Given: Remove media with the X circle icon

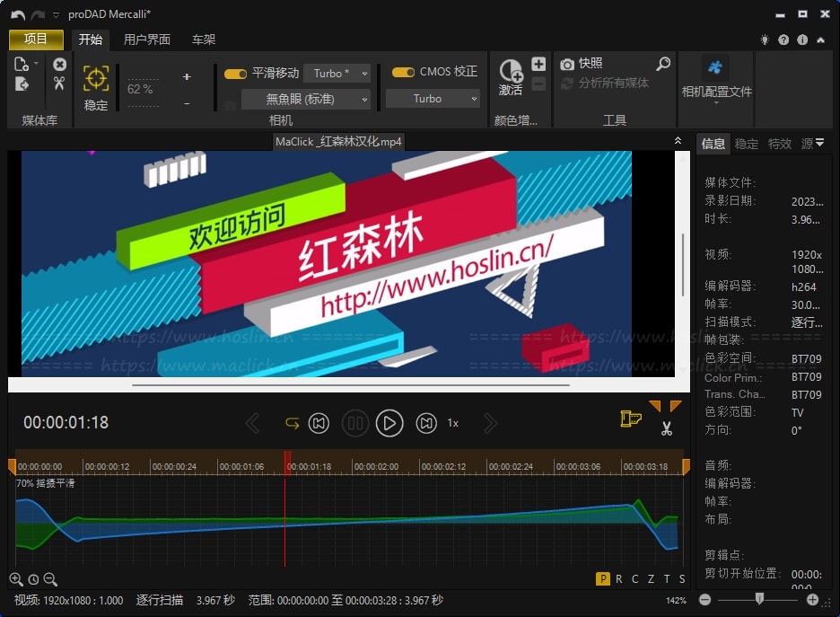Looking at the screenshot, I should 59,65.
